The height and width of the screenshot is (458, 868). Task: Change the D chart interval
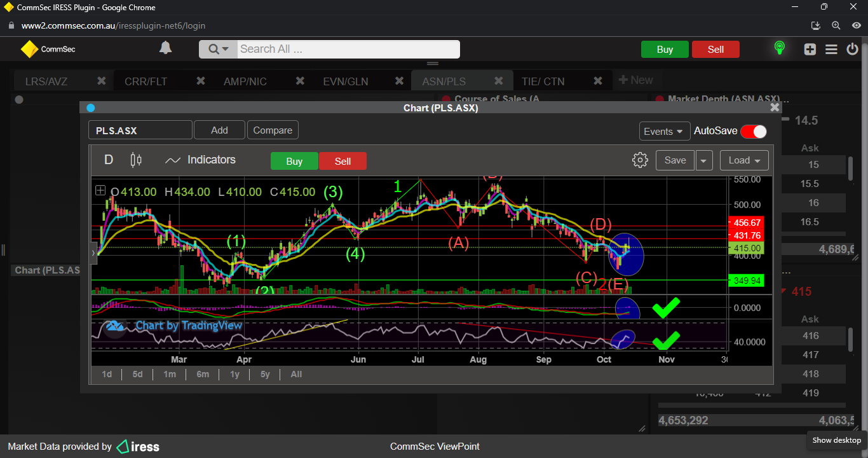pyautogui.click(x=109, y=160)
